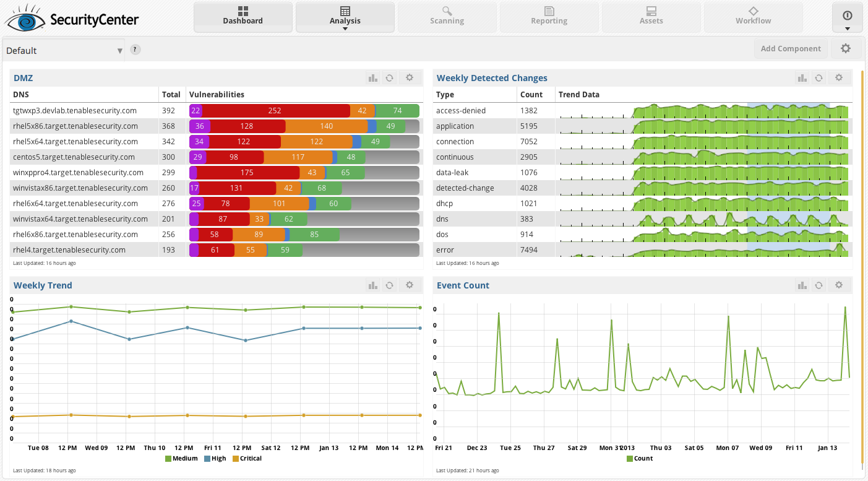This screenshot has width=868, height=481.
Task: Click the help question mark icon
Action: (135, 50)
